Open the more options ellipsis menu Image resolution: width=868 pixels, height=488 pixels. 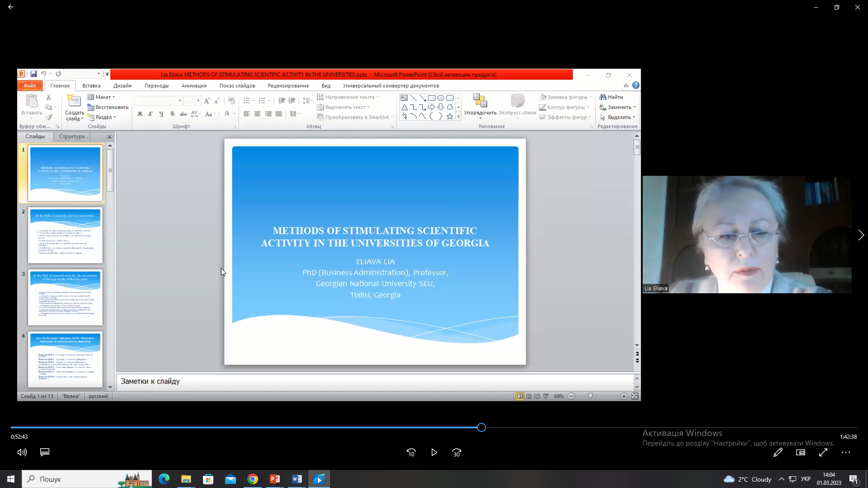click(x=846, y=452)
